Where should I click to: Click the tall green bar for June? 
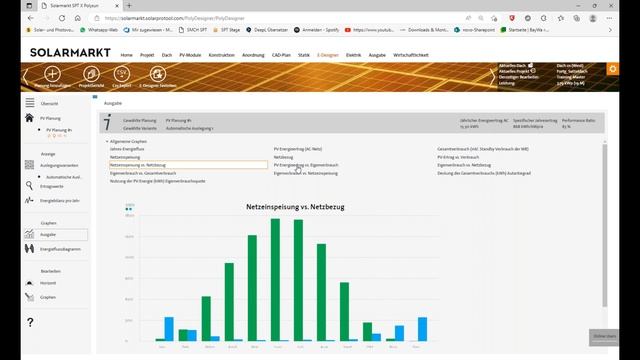pos(276,280)
